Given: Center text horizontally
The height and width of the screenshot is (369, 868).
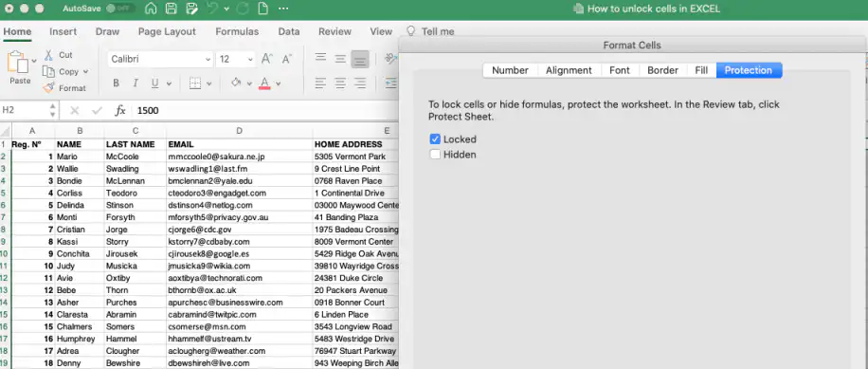Looking at the screenshot, I should 340,83.
